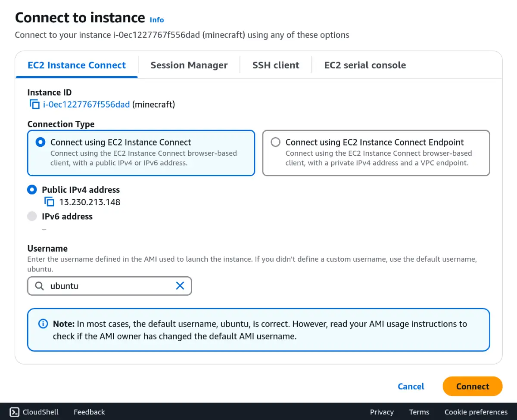Click into the Username input field

tap(110, 286)
